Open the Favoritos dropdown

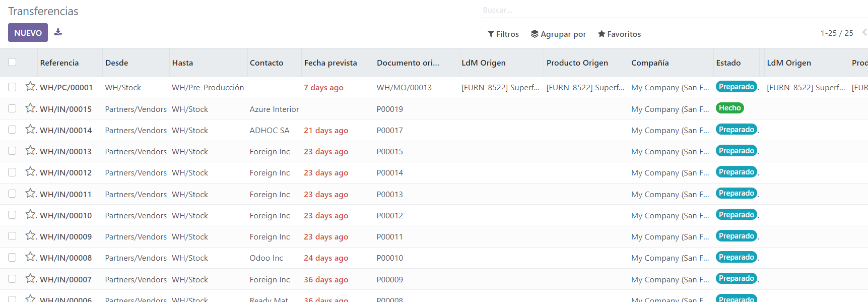point(619,34)
